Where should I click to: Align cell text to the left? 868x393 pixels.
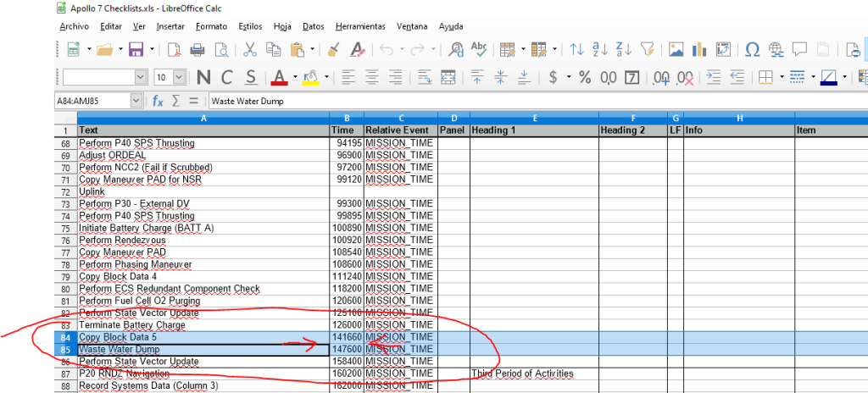click(348, 77)
